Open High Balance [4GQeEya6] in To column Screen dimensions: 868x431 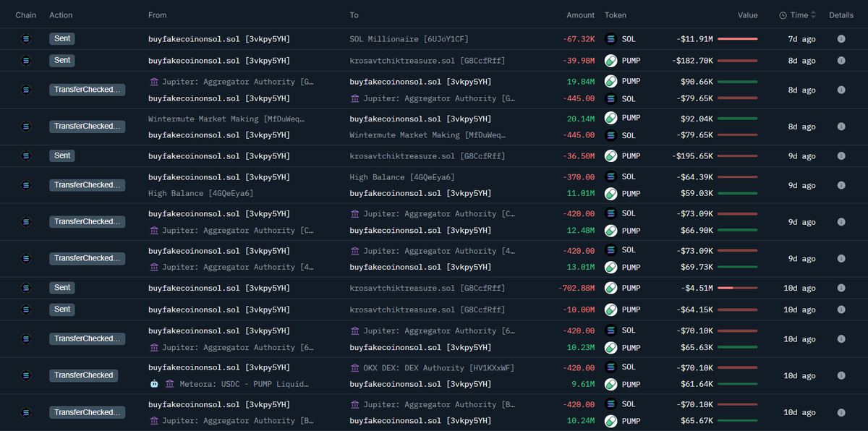(x=402, y=177)
